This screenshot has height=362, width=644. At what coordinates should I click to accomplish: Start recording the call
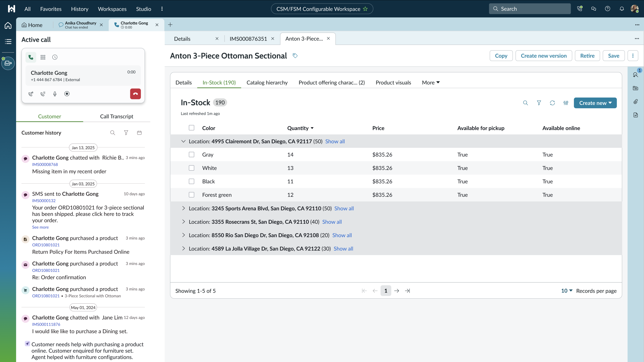pos(67,94)
